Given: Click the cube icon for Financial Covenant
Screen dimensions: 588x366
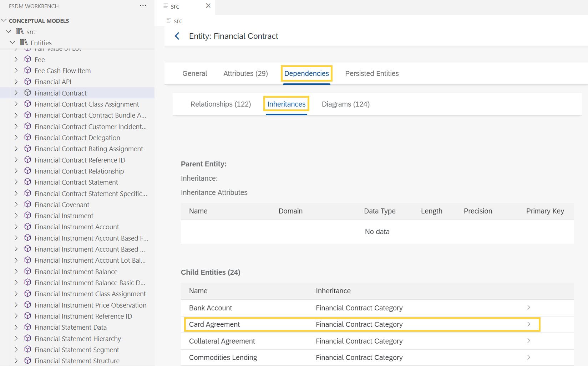Looking at the screenshot, I should click(x=27, y=204).
